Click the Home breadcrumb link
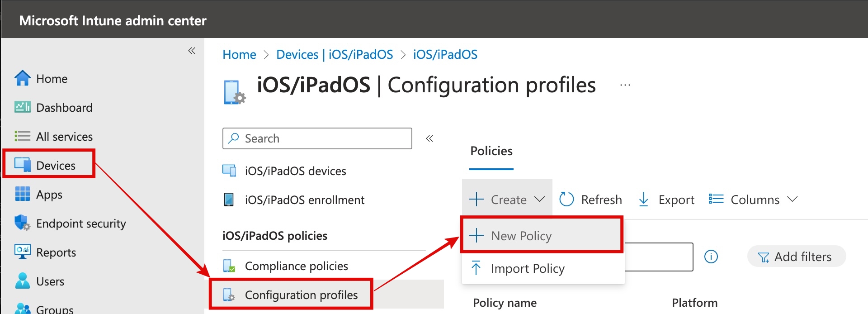The image size is (868, 314). pos(239,55)
